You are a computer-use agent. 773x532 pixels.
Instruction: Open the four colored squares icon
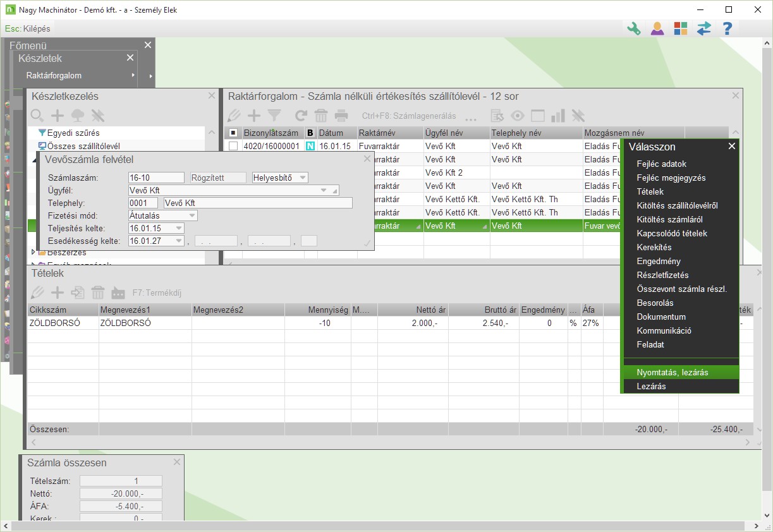point(681,28)
